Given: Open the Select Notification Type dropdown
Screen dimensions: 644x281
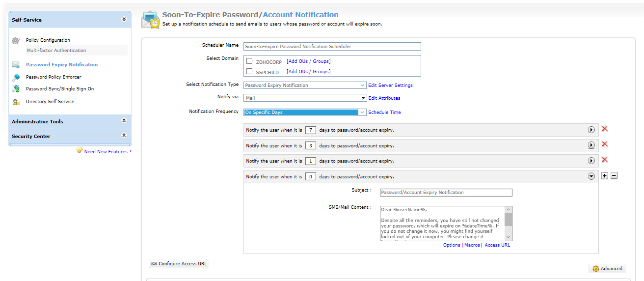Looking at the screenshot, I should pyautogui.click(x=305, y=85).
